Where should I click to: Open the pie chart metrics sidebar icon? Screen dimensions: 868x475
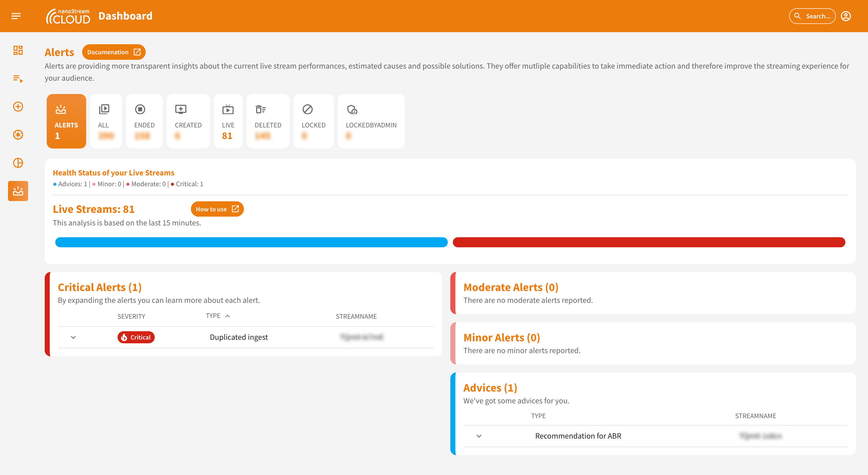point(18,163)
